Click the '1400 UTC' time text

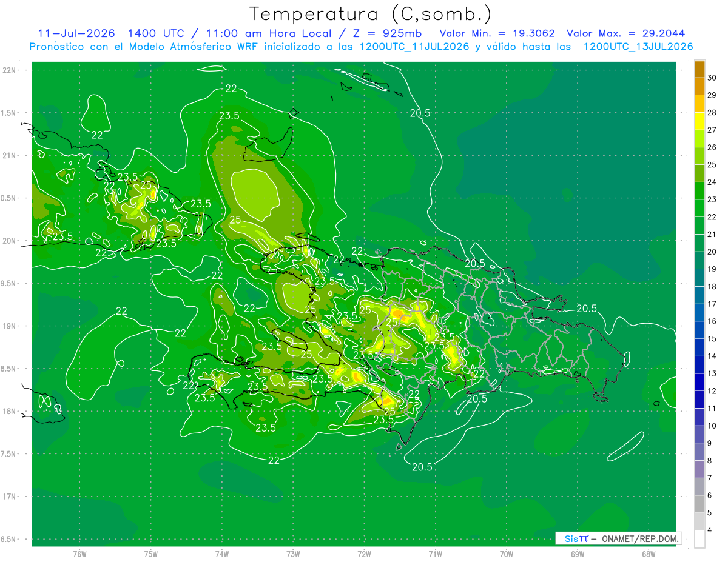[x=158, y=33]
